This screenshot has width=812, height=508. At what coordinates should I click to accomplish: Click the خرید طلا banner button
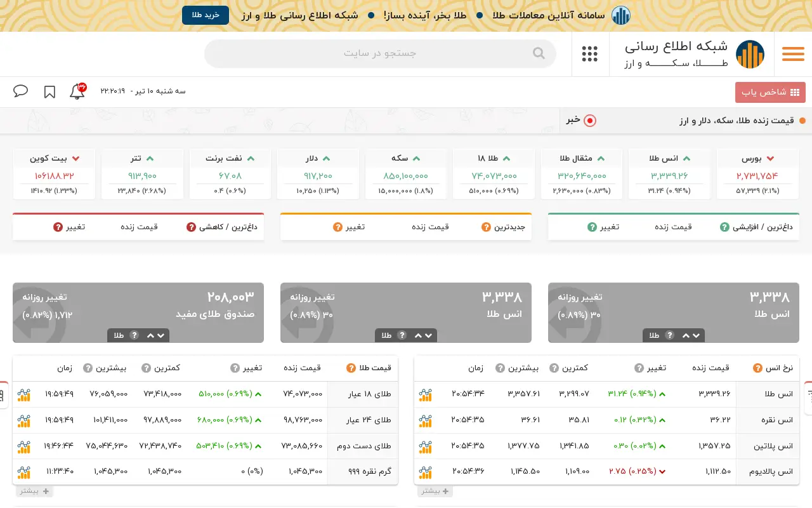(x=206, y=15)
